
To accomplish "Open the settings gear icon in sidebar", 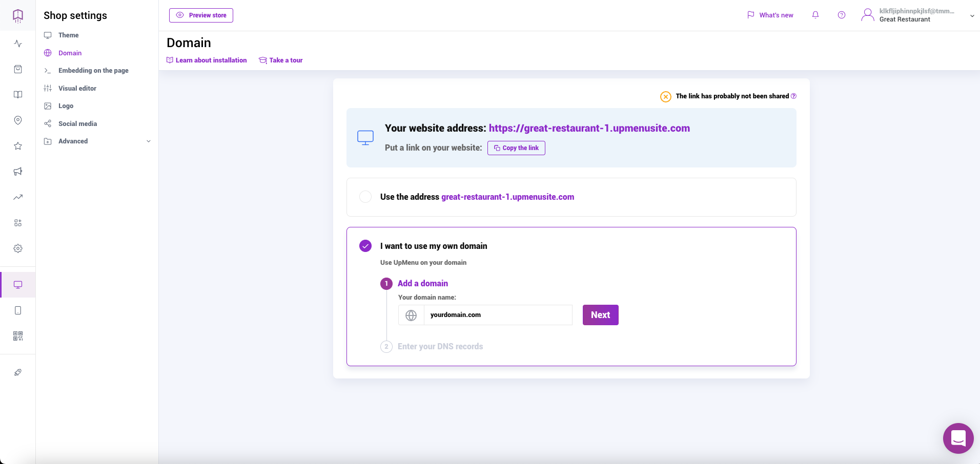I will [18, 248].
